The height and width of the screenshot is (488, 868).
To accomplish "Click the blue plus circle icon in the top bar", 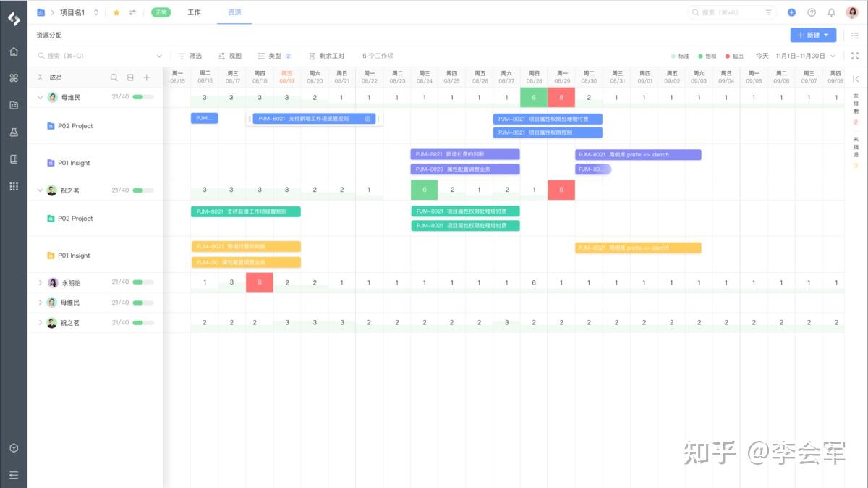I will pos(792,12).
